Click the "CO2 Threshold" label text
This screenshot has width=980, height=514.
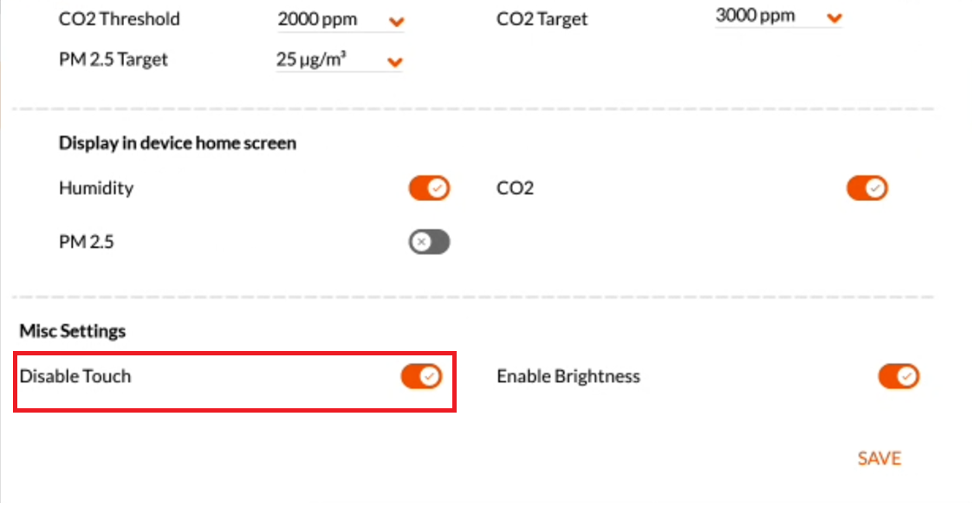point(120,19)
